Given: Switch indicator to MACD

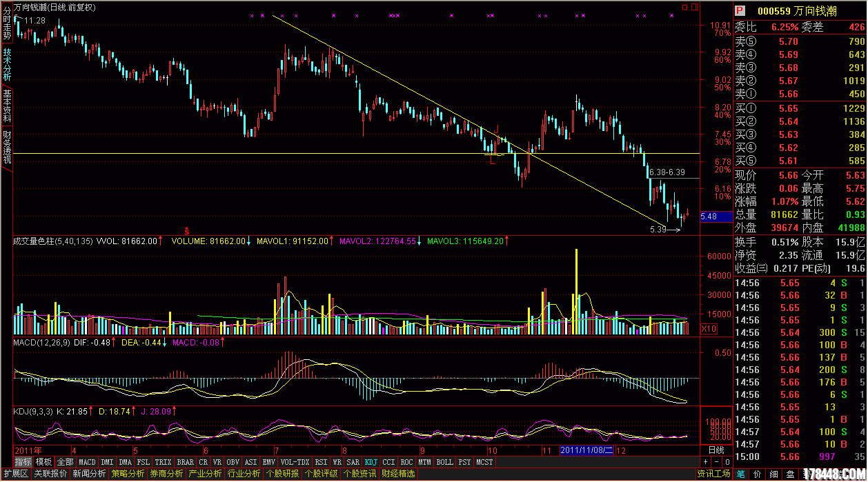Looking at the screenshot, I should point(87,462).
